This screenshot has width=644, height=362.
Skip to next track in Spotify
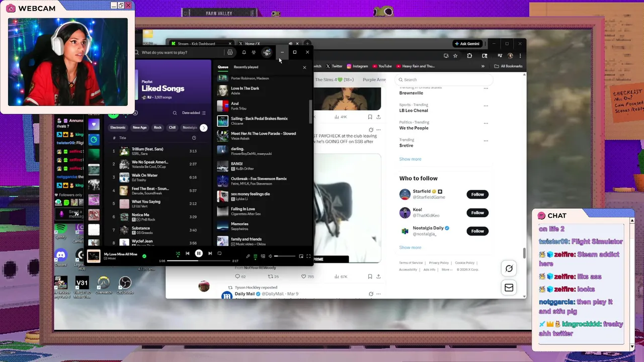point(210,253)
